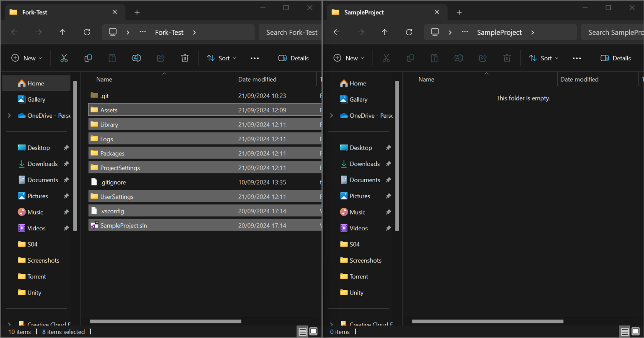Open the Sort dropdown in Fork-Test
The image size is (644, 338).
(x=221, y=58)
